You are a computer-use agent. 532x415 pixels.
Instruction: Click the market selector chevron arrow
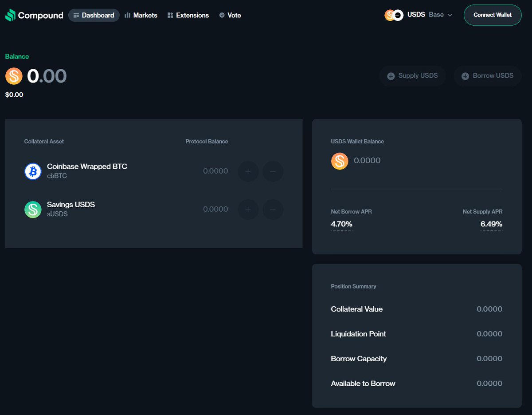pyautogui.click(x=450, y=15)
